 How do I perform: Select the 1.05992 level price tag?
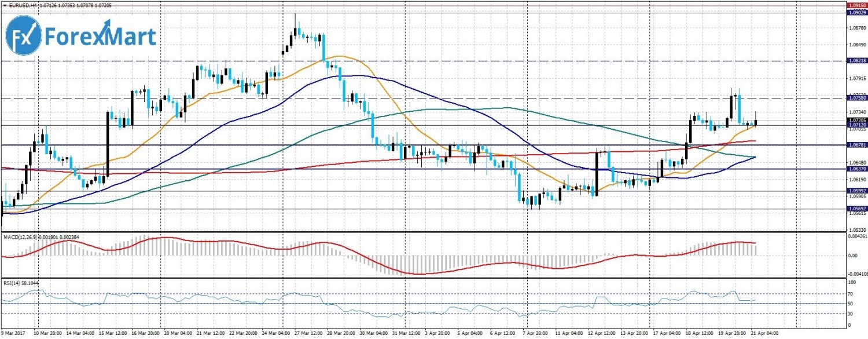(856, 191)
